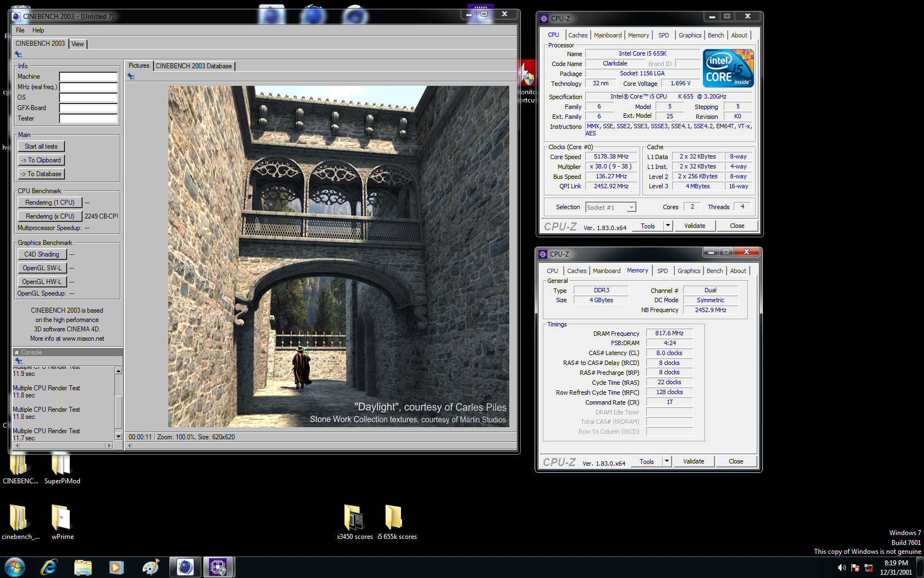Click CINEBENCH title bar app icon
Viewport: 924px width, 578px height.
16,17
